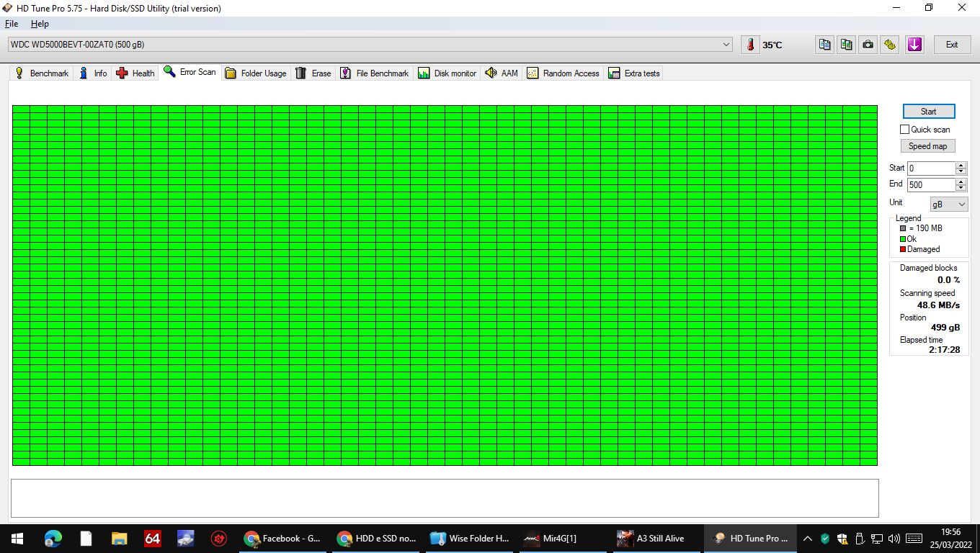Launch Microsoft Edge from taskbar

tap(53, 538)
